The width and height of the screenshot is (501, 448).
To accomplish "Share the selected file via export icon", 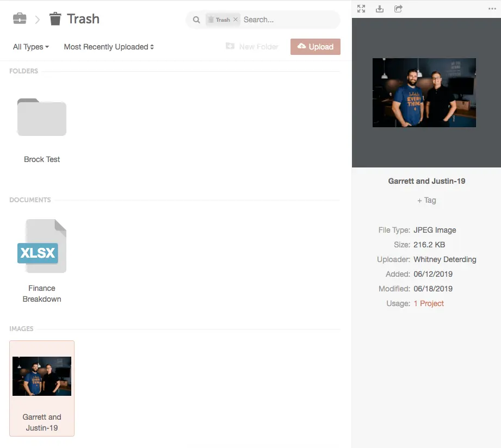I will pos(398,9).
